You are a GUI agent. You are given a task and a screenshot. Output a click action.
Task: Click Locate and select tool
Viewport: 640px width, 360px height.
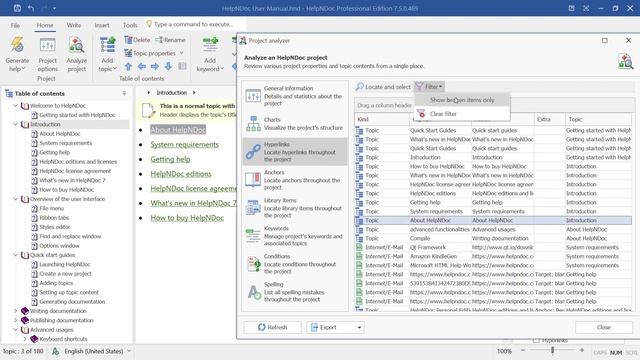click(x=383, y=87)
